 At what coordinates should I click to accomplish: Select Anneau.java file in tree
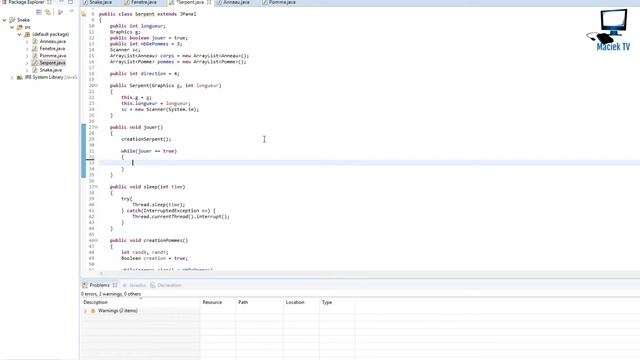tap(53, 42)
